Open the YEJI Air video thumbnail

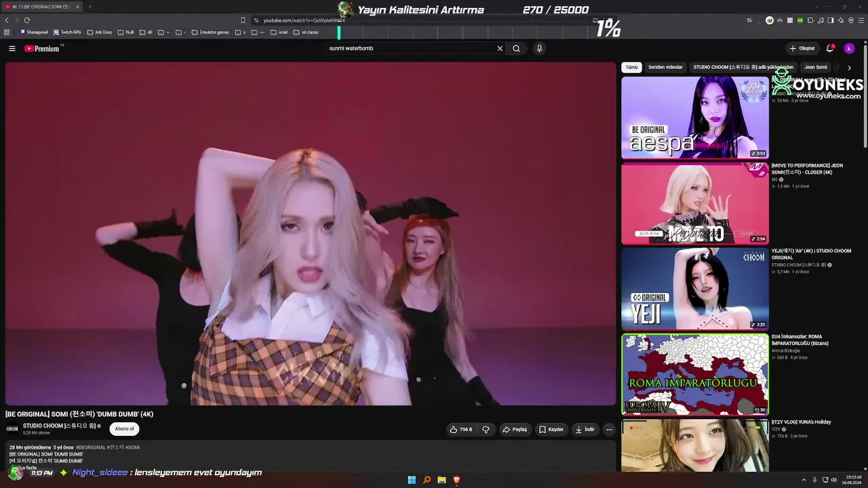coord(695,289)
